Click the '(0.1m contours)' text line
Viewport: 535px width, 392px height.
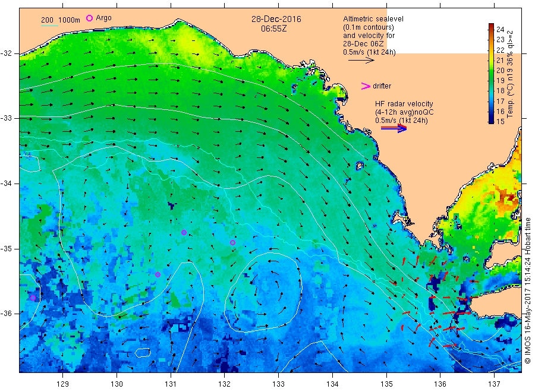click(x=369, y=27)
